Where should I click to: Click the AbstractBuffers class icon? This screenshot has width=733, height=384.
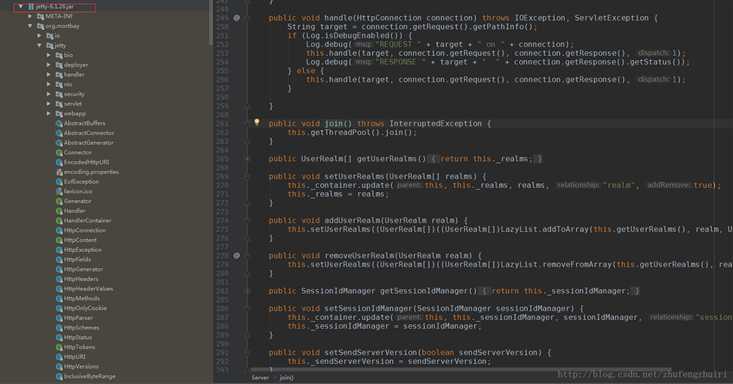[x=59, y=123]
